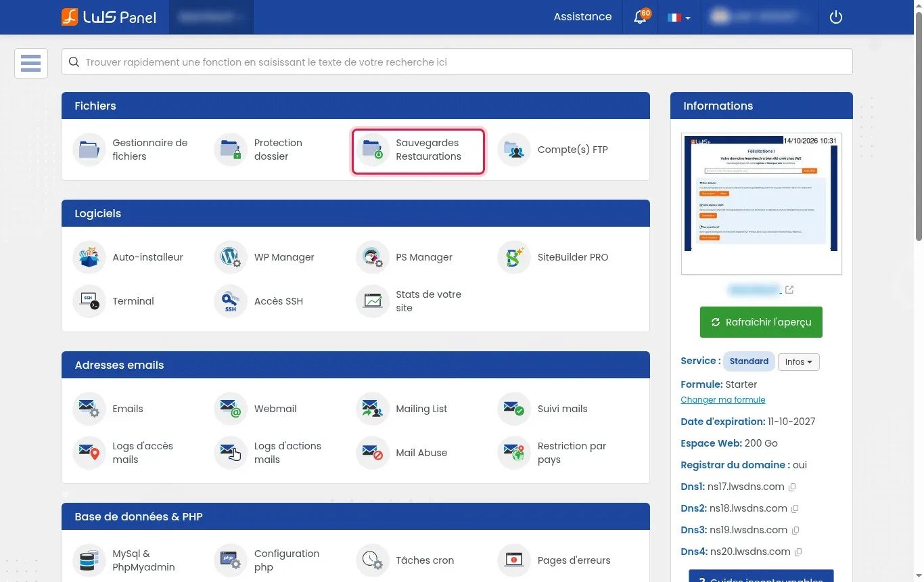The width and height of the screenshot is (924, 582).
Task: Click the Mailing List icon
Action: coord(373,409)
